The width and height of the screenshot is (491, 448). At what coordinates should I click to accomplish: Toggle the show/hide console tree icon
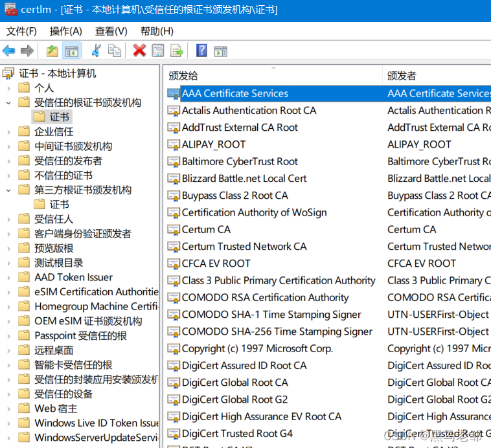(x=72, y=50)
